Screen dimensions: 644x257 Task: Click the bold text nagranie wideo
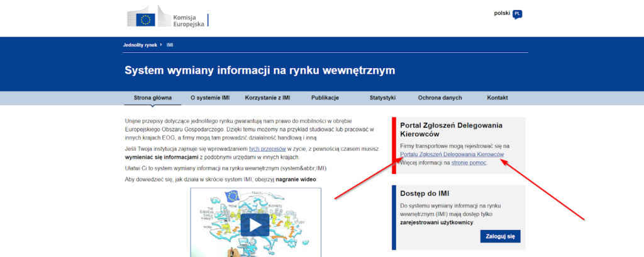click(x=296, y=180)
